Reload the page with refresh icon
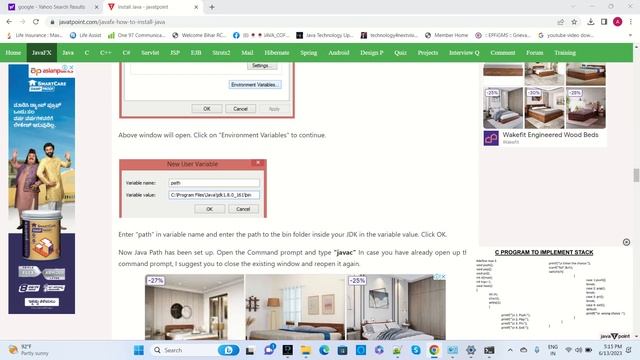Screen dimensions: 640x360 click(36, 22)
